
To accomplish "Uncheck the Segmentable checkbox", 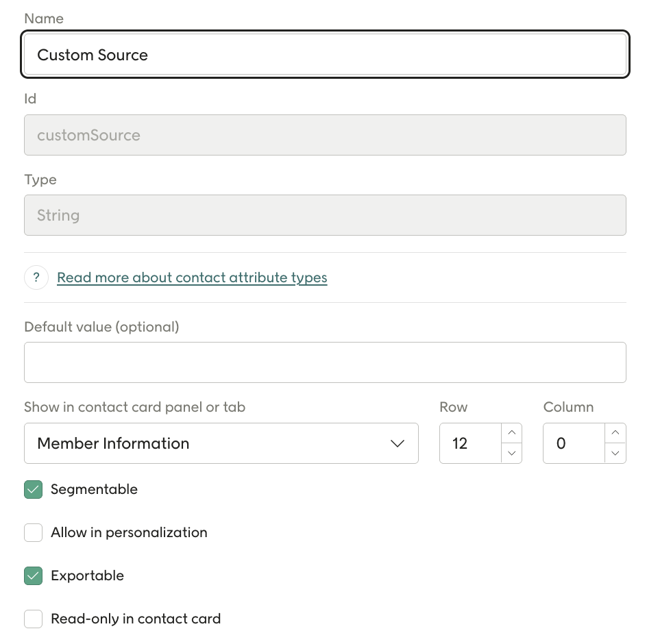I will 33,489.
